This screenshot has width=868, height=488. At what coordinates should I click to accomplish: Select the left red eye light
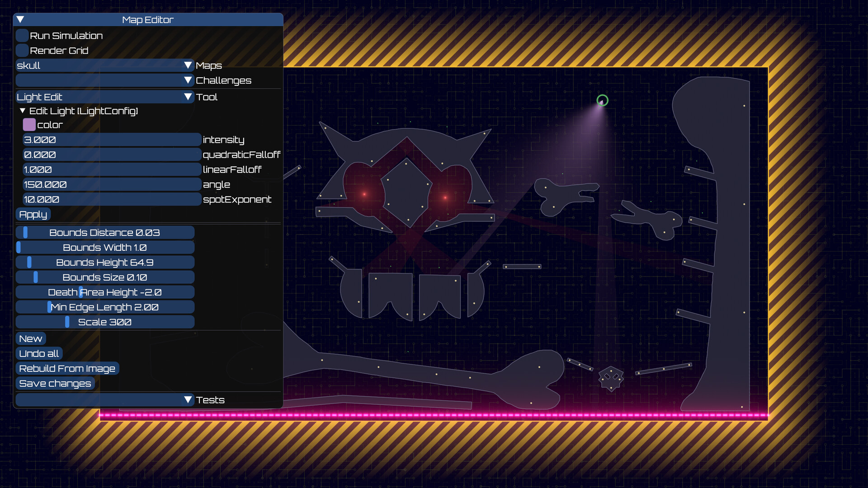pos(364,194)
